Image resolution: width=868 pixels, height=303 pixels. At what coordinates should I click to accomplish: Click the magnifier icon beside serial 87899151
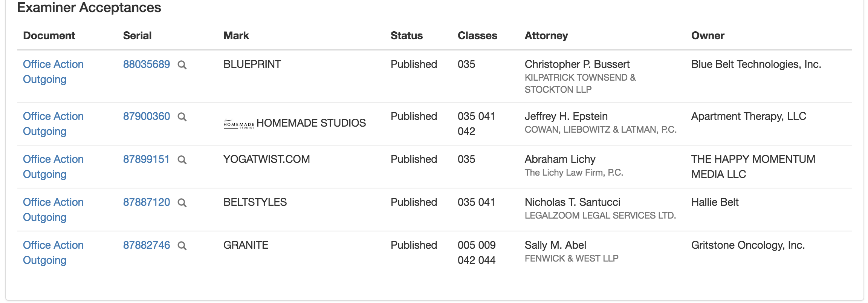coord(182,160)
